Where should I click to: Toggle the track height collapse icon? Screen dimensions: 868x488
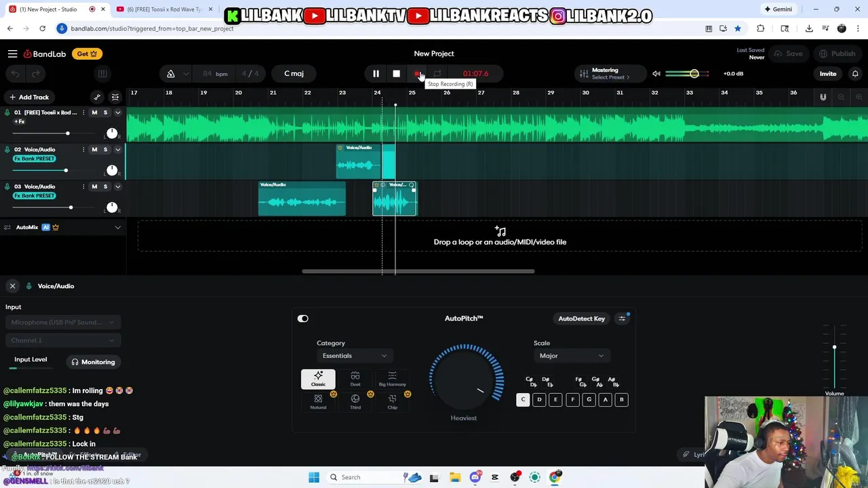(x=115, y=97)
